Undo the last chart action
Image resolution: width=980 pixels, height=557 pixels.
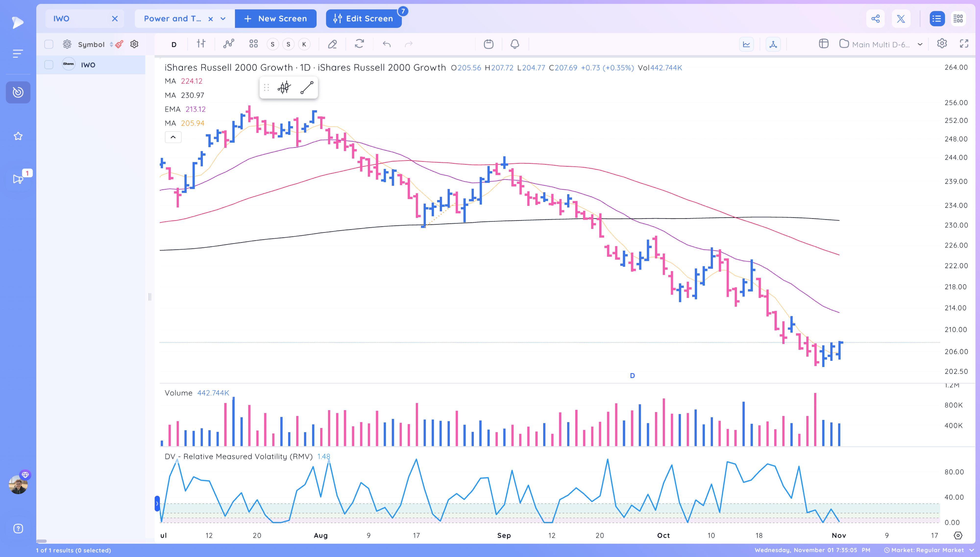pyautogui.click(x=387, y=44)
